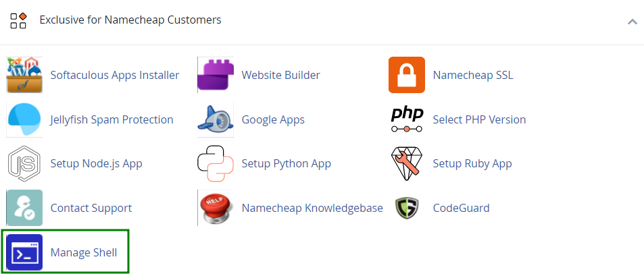Screen dimensions: 644x278
Task: Open the Setup Python App link
Action: [287, 163]
